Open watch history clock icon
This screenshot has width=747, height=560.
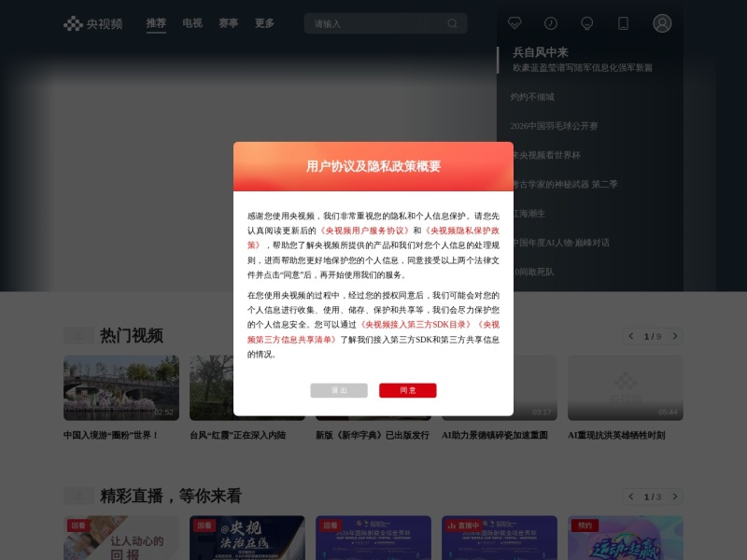click(551, 23)
